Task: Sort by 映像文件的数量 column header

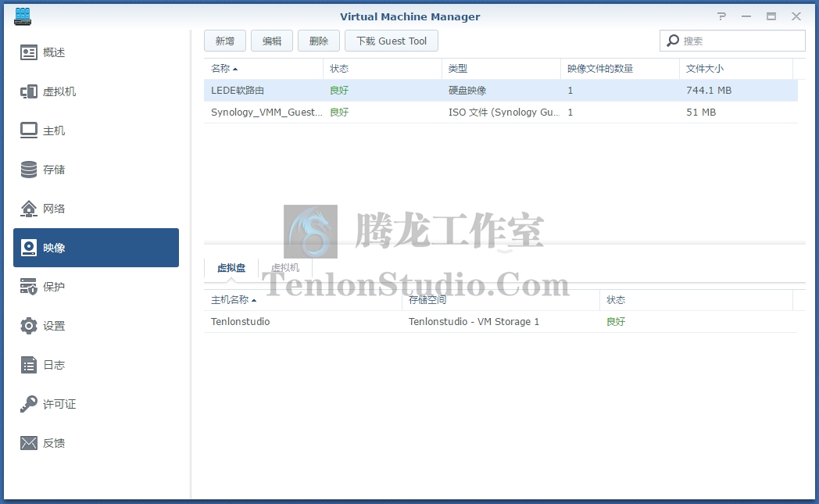Action: (620, 69)
